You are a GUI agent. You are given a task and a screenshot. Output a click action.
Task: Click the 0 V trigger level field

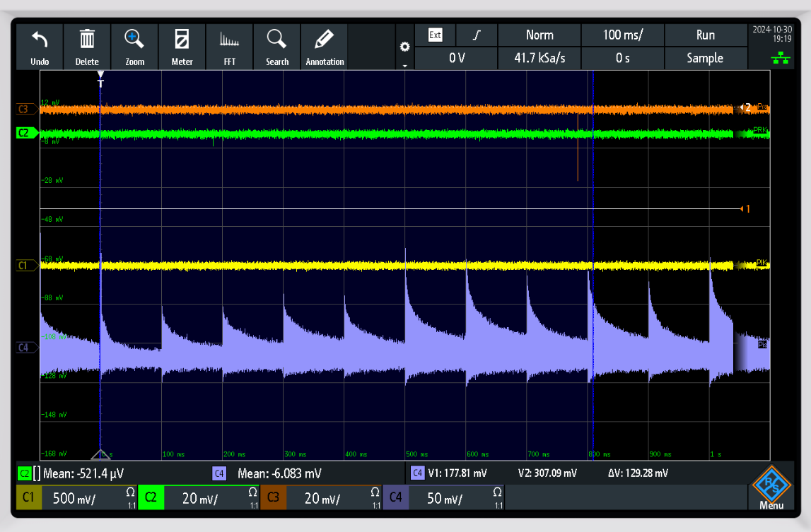click(x=456, y=58)
